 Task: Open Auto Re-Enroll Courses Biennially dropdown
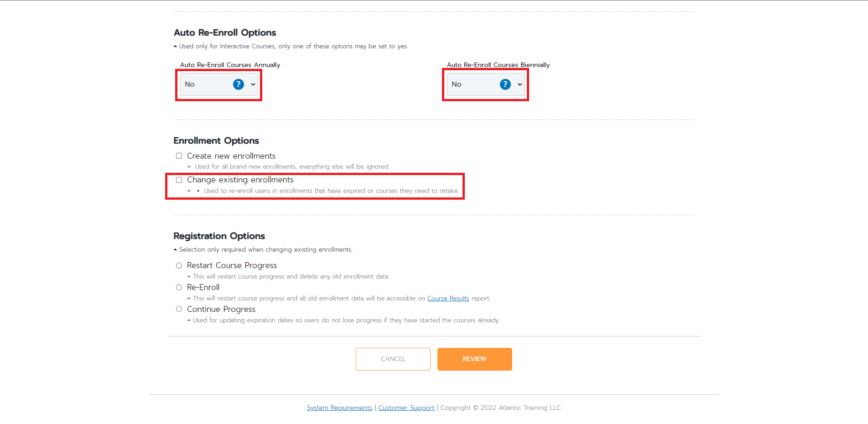[x=486, y=84]
